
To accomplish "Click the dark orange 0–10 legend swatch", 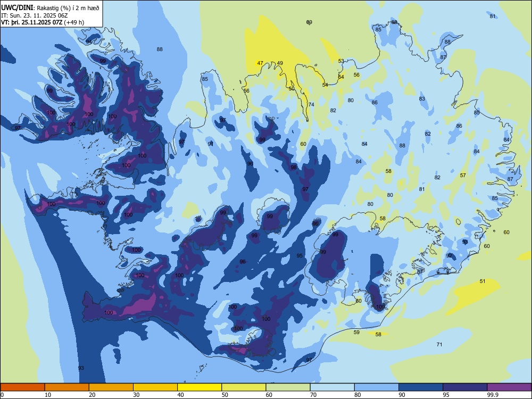I will pos(22,387).
